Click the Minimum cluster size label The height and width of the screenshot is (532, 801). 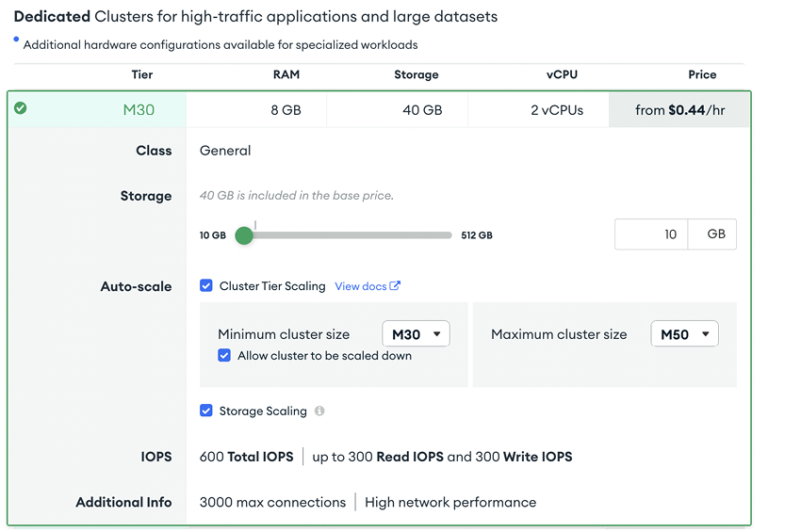point(284,334)
